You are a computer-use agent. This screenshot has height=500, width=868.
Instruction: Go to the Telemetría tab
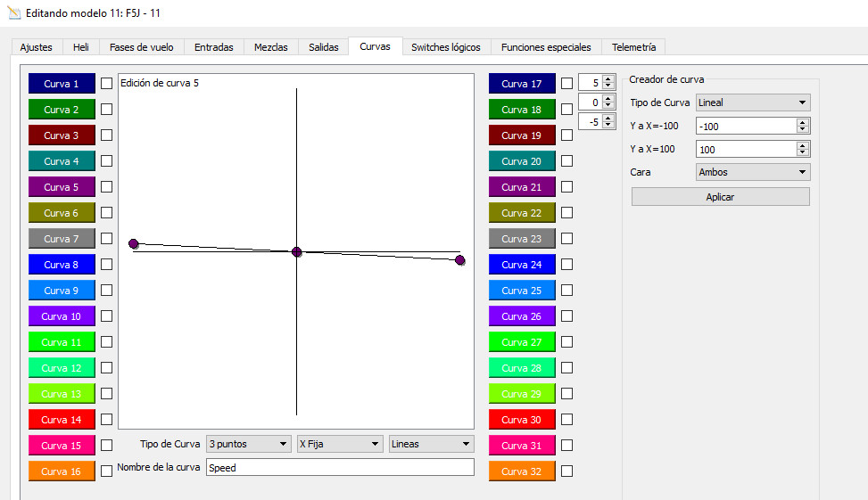[x=633, y=47]
